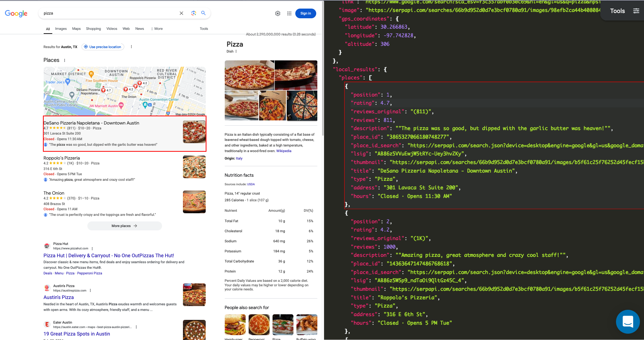Click Trader Joe's pin on the map

pyautogui.click(x=68, y=81)
